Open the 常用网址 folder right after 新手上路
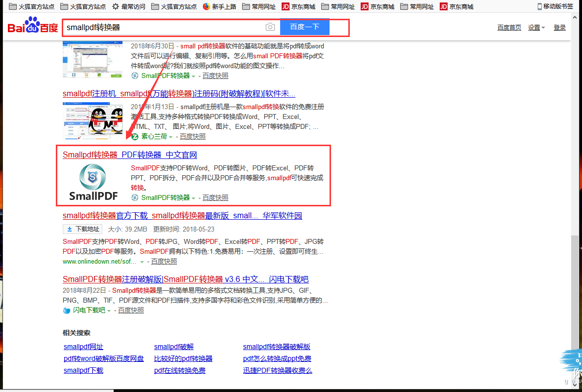582x392 pixels. click(x=259, y=6)
